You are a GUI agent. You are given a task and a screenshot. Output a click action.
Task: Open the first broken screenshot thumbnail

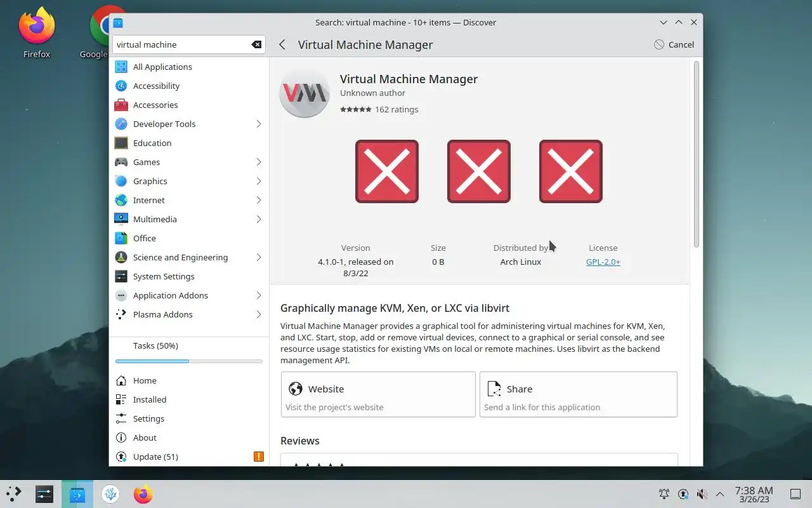[387, 171]
